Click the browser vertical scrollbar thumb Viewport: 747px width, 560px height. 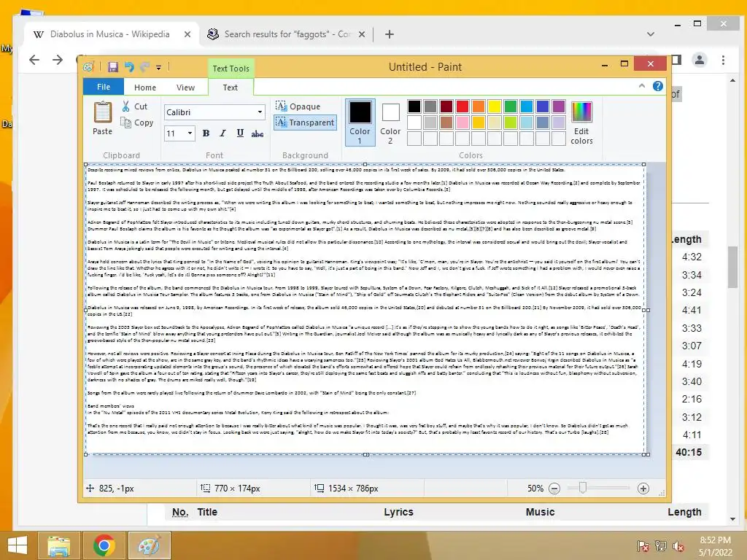732,267
